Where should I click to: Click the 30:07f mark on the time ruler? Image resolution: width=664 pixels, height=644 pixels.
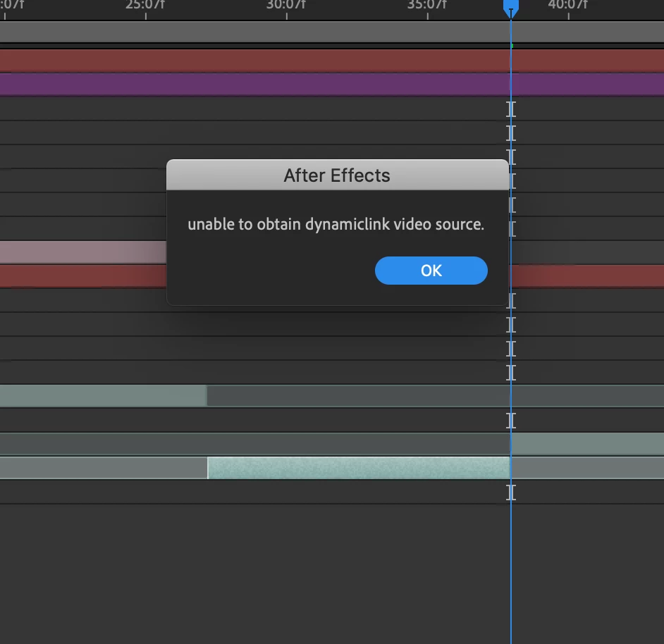pos(286,6)
